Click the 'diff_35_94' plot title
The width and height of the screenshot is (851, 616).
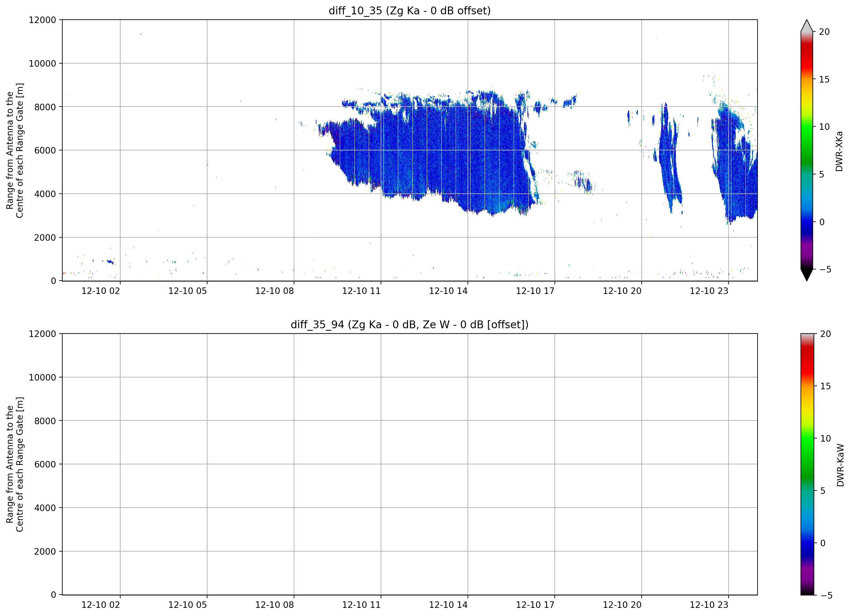coord(409,325)
